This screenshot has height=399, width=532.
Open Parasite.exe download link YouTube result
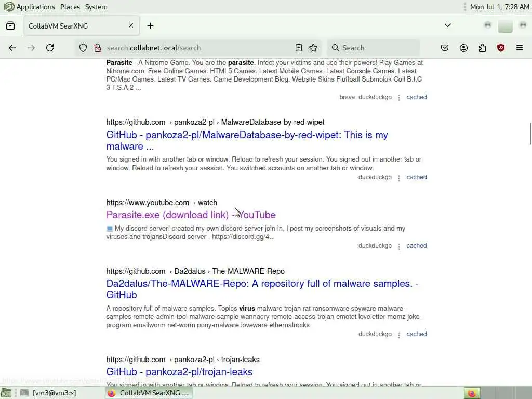(191, 215)
